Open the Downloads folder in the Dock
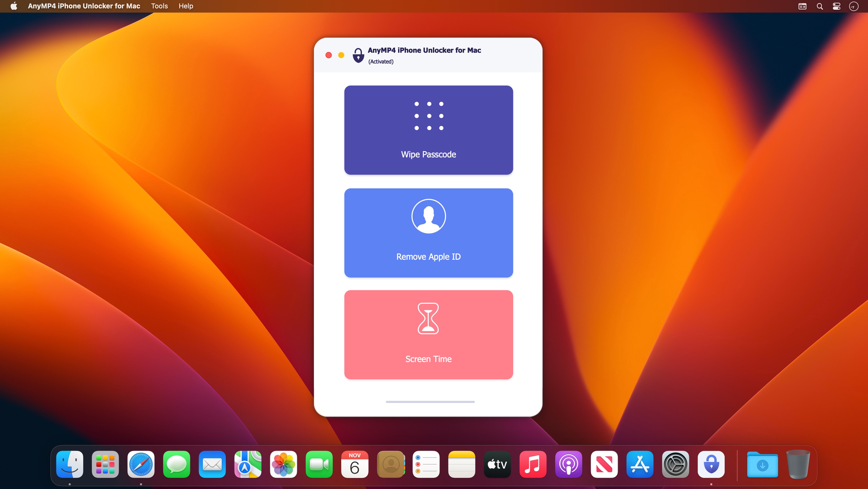 click(762, 465)
